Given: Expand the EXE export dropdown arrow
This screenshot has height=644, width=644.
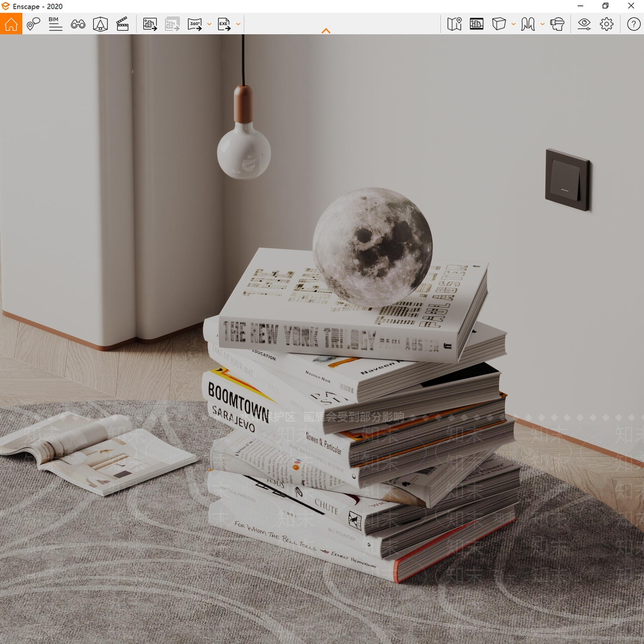Looking at the screenshot, I should [238, 24].
